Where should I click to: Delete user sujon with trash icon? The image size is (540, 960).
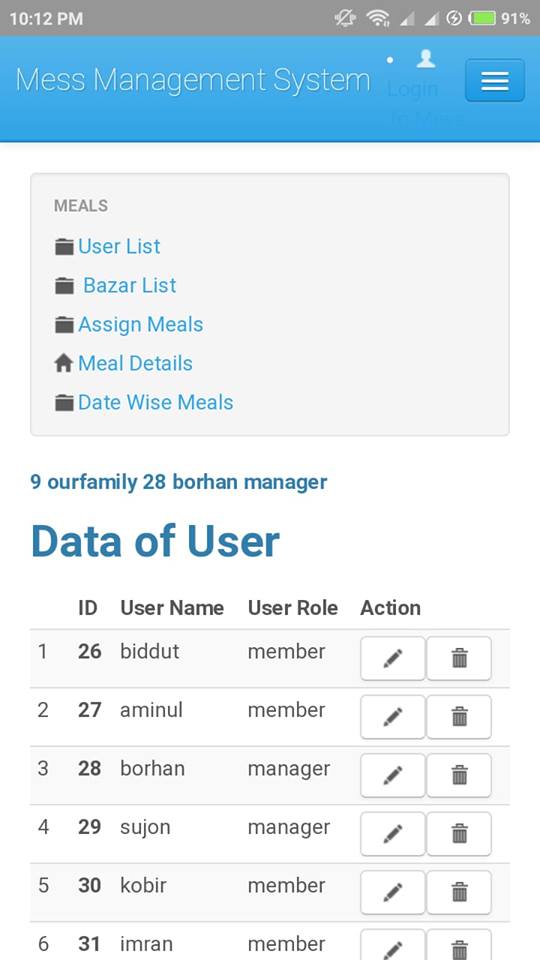[x=459, y=834]
